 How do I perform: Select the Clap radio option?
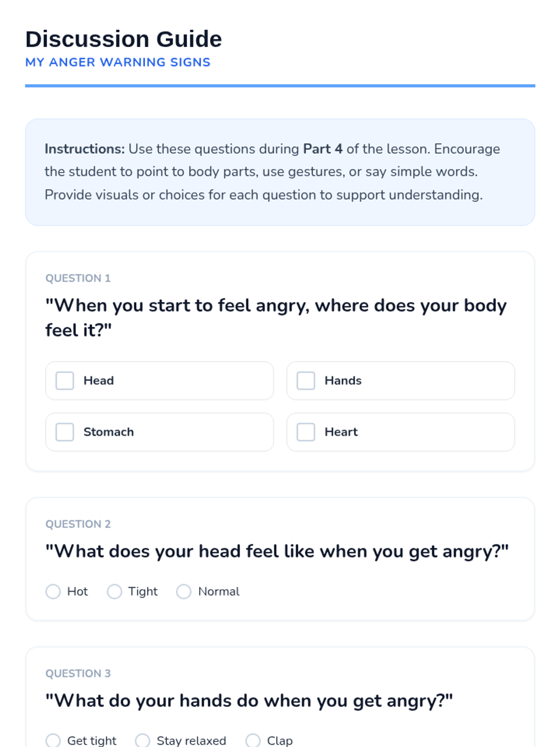[253, 740]
